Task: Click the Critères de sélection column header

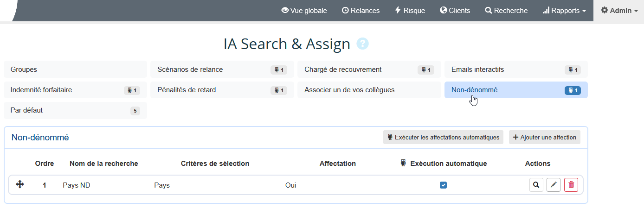Action: 215,164
